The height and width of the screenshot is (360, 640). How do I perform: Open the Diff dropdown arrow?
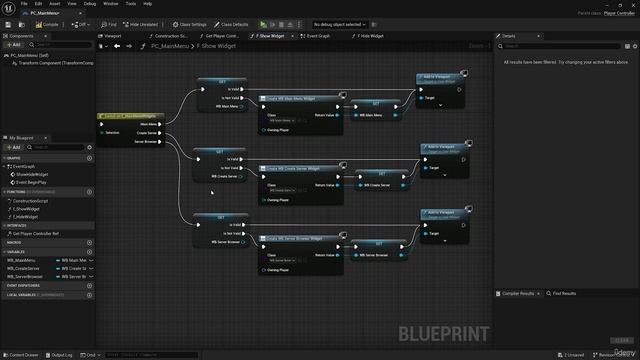coord(89,24)
